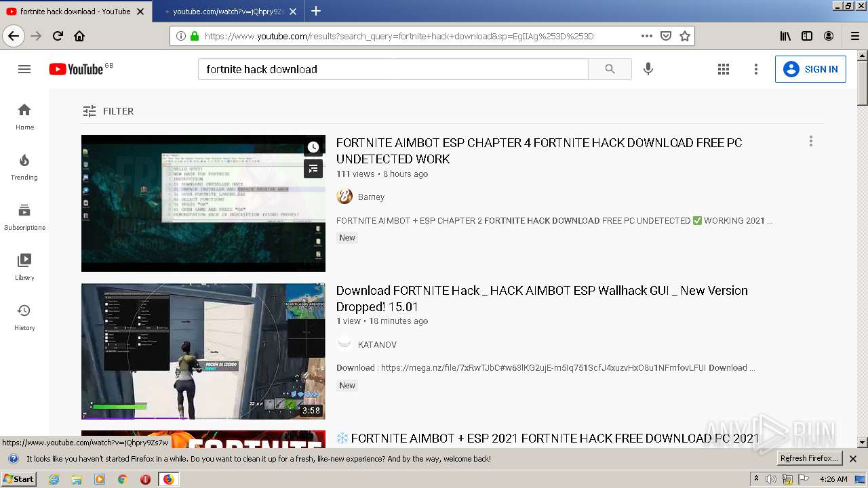868x488 pixels.
Task: Open Windows Start menu
Action: point(19,479)
